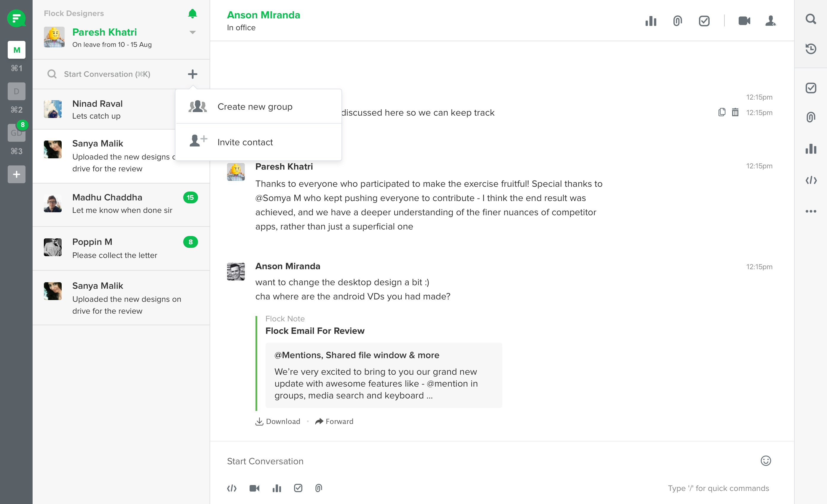The height and width of the screenshot is (504, 827).
Task: Click the sidebar search magnifier icon
Action: pos(52,74)
